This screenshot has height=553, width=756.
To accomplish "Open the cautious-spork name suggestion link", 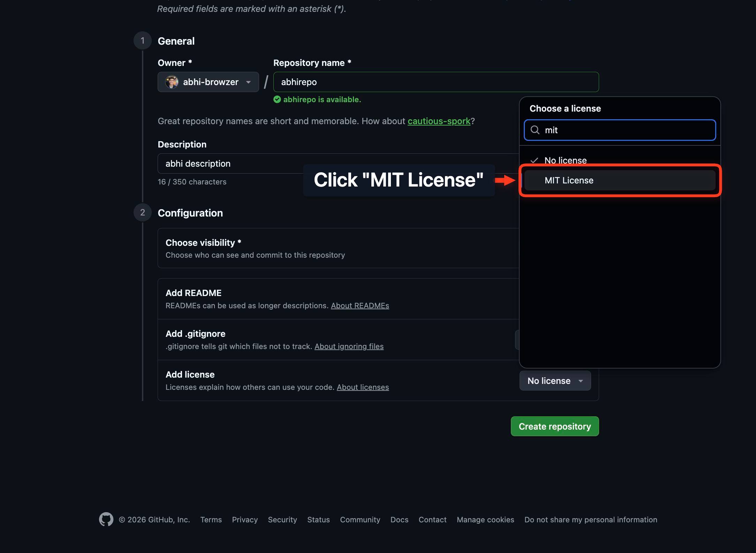I will tap(439, 121).
